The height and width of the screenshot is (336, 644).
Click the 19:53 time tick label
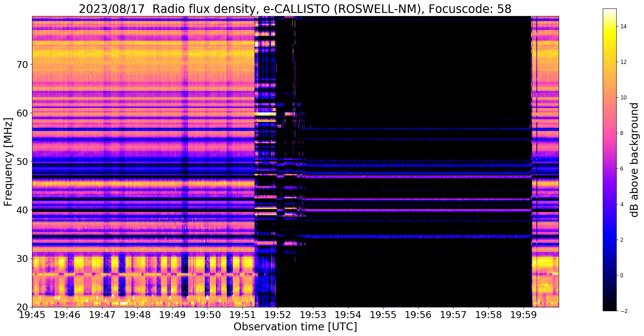tap(313, 315)
